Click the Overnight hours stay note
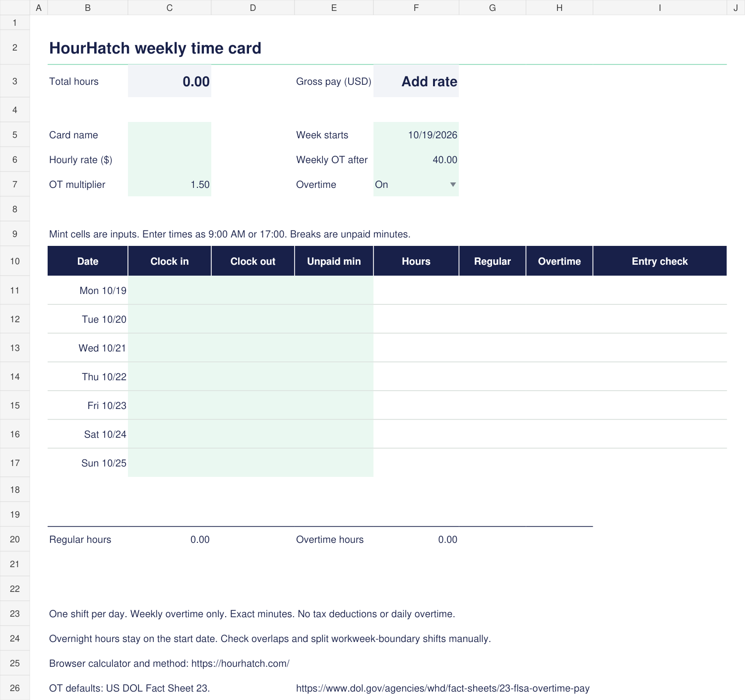This screenshot has width=745, height=700. coord(270,639)
